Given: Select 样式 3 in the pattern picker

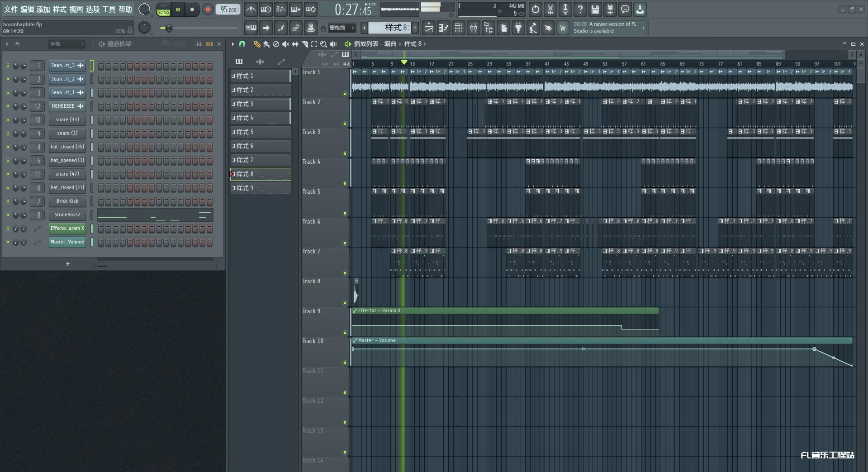Looking at the screenshot, I should point(261,104).
